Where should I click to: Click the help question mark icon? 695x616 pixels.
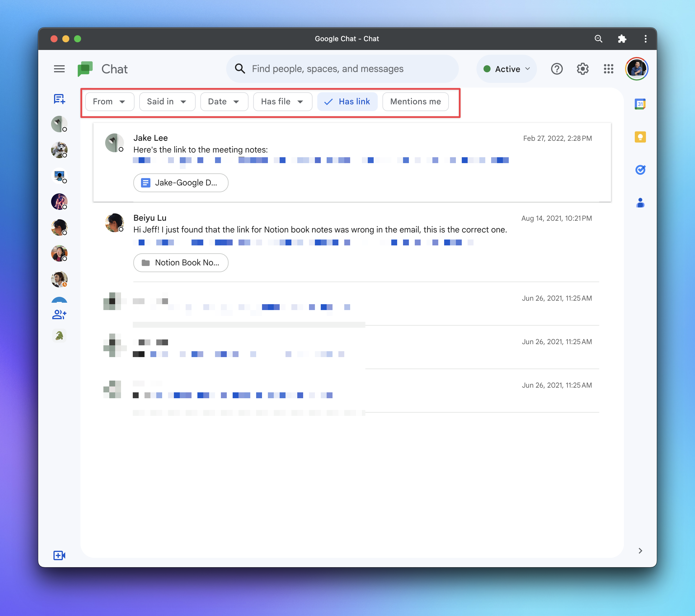click(x=557, y=69)
